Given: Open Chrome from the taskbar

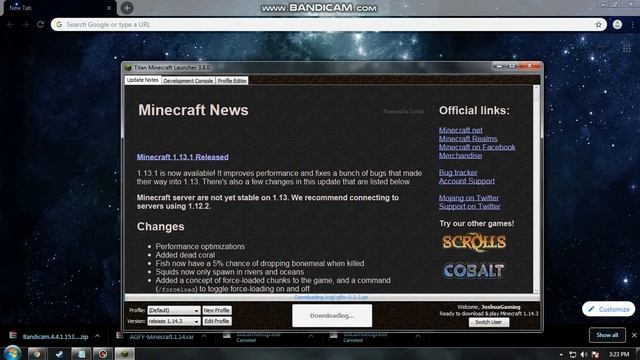Looking at the screenshot, I should [x=37, y=354].
